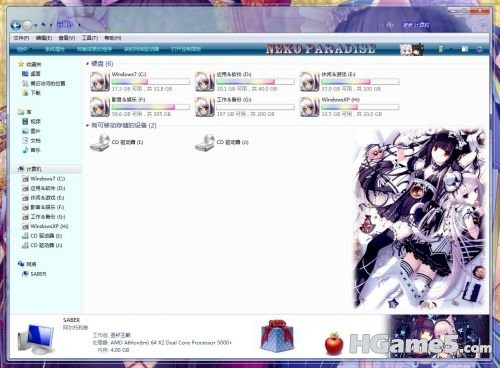
Task: Click the 休闲&游戏 (E:) usage bar
Action: coord(360,82)
